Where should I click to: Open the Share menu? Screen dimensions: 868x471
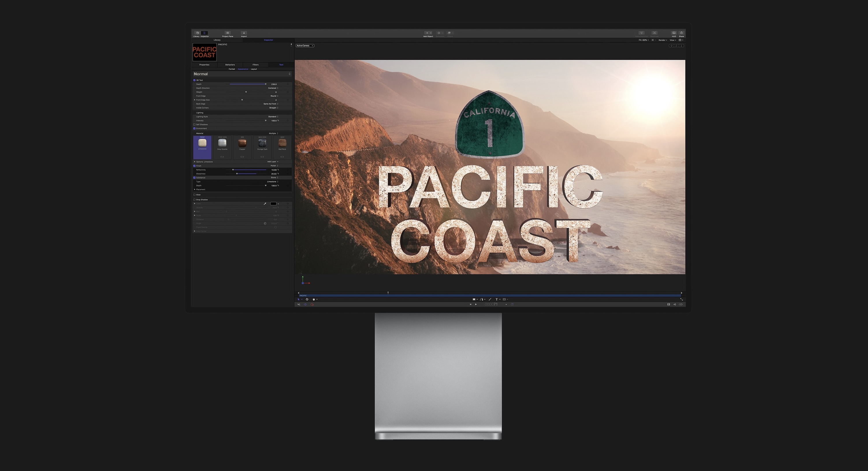coord(681,33)
